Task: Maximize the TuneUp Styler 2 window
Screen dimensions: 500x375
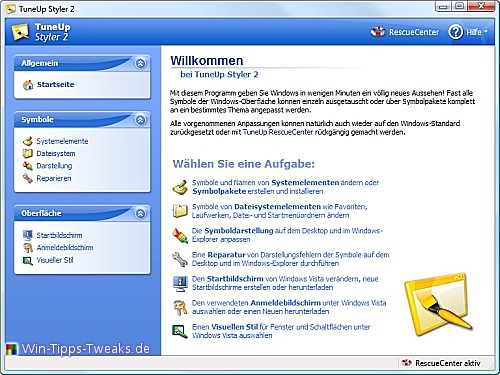Action: (460, 7)
